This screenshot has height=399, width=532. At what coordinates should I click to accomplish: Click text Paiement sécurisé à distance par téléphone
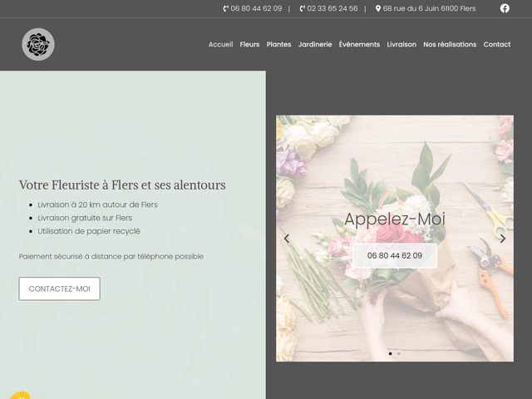coord(111,257)
